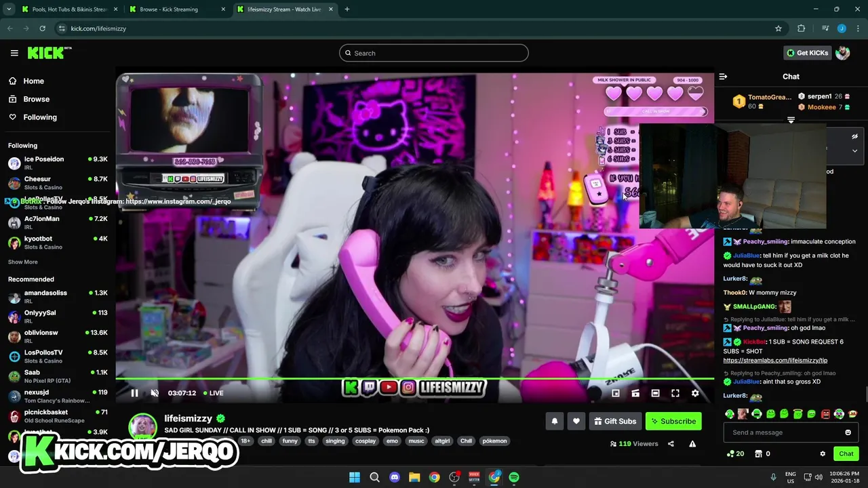
Task: Open the emote picker in message box
Action: (x=848, y=432)
